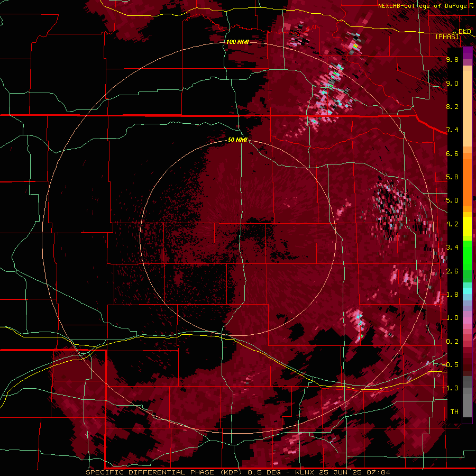
Task: Click the yellow segment of the color bar
Action: click(467, 226)
